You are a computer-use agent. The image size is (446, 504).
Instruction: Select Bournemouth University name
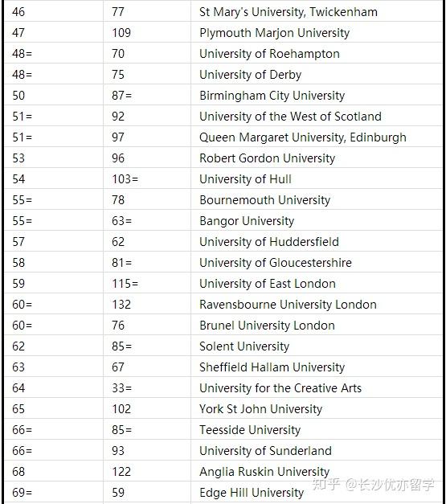tap(264, 200)
